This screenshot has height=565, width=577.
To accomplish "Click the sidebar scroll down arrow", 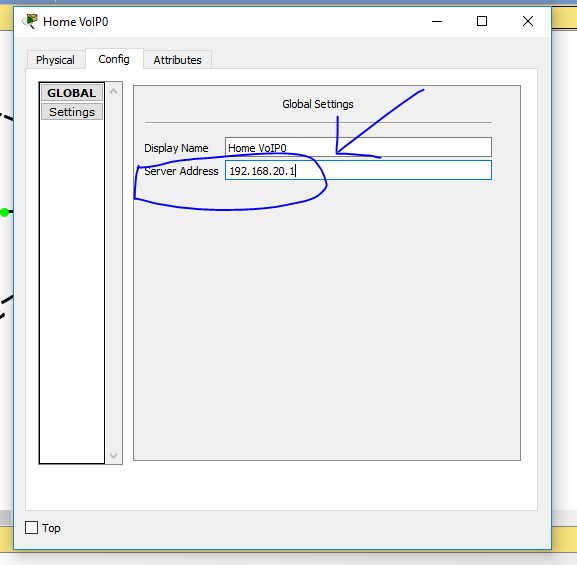I will [114, 456].
